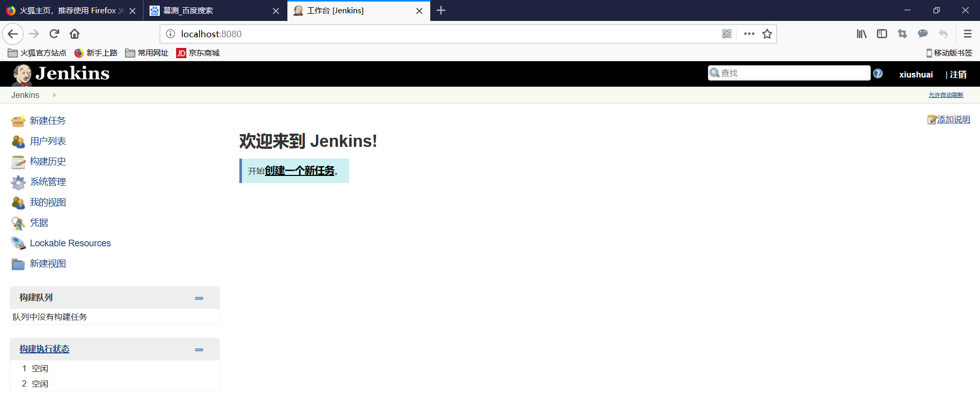The width and height of the screenshot is (980, 410).
Task: Open the page actions three-dot menu
Action: [x=749, y=34]
